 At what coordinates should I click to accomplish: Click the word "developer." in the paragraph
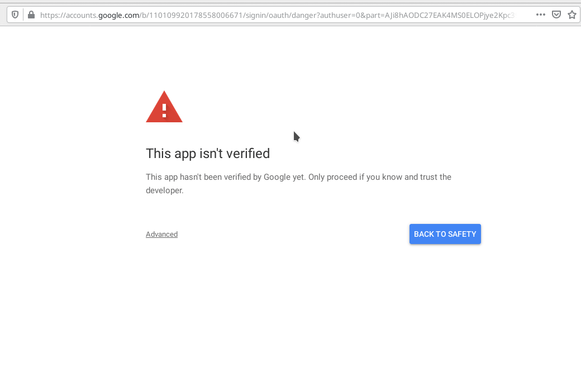click(164, 190)
